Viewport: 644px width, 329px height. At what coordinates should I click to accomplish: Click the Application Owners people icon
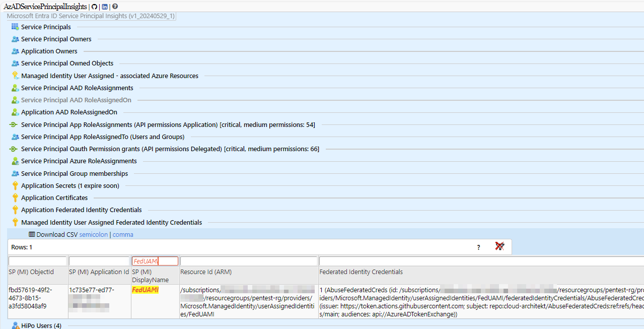[x=15, y=51]
